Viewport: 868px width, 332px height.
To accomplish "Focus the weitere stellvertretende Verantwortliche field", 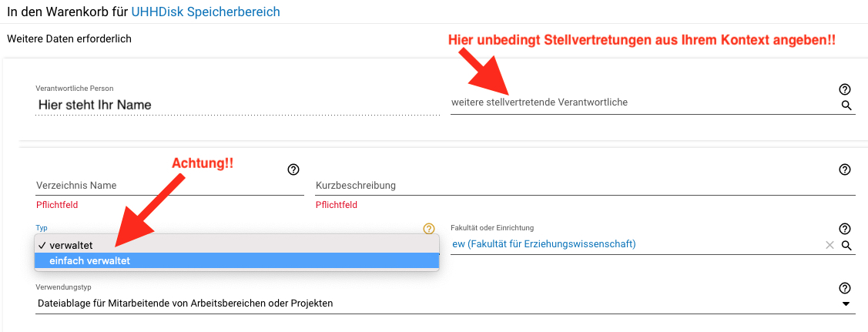I will click(x=645, y=103).
